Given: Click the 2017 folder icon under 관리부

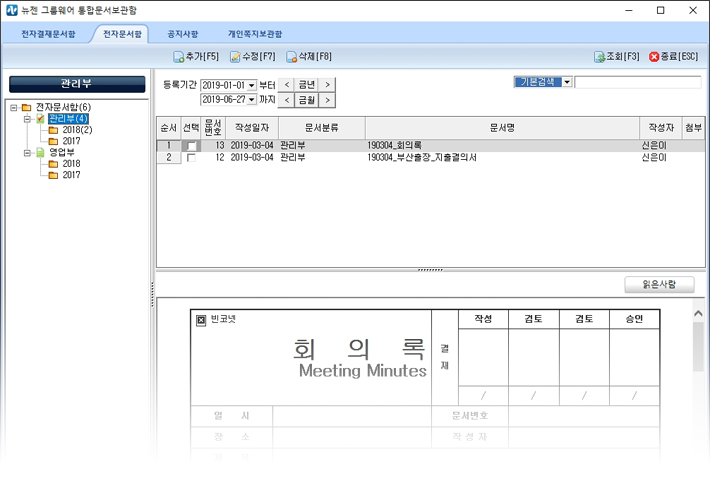Looking at the screenshot, I should [53, 141].
